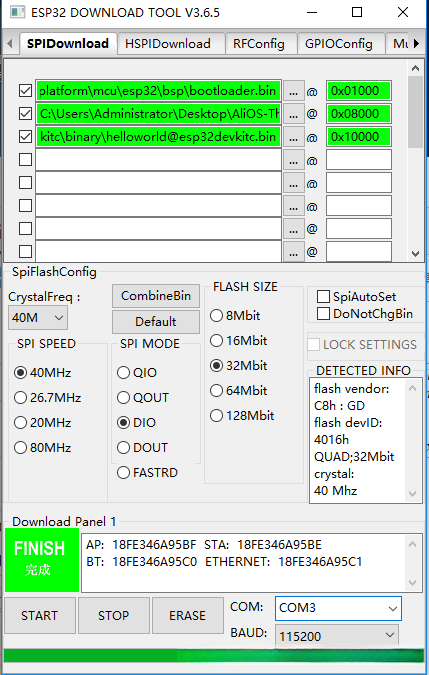Click the 'C8h : GD' flash vendor text
Image resolution: width=429 pixels, height=675 pixels.
click(339, 406)
